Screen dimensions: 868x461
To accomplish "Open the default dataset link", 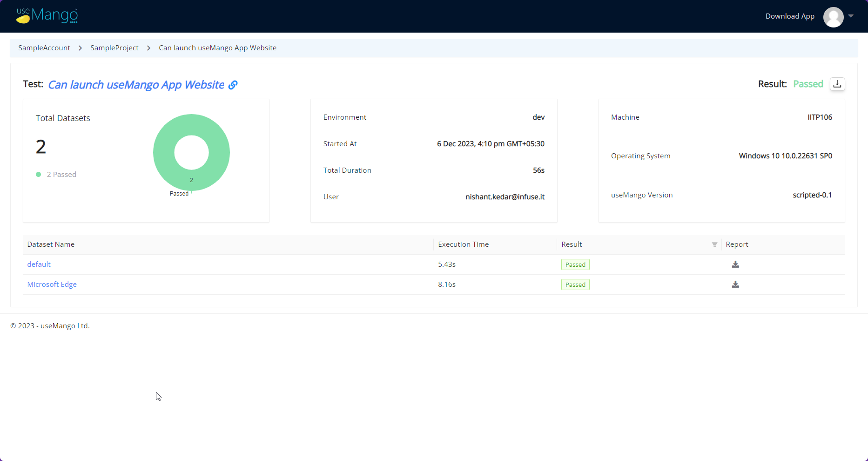I will pos(39,264).
